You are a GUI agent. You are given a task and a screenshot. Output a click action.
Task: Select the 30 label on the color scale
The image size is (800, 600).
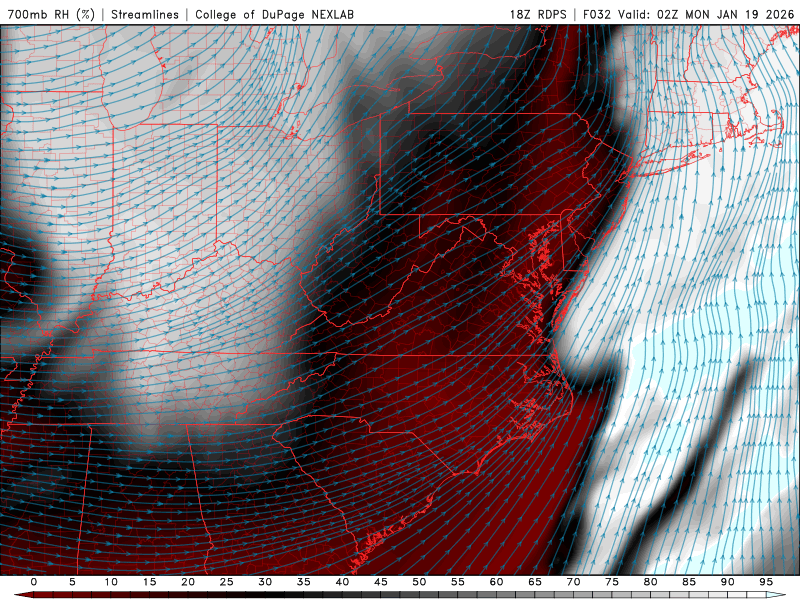265,582
